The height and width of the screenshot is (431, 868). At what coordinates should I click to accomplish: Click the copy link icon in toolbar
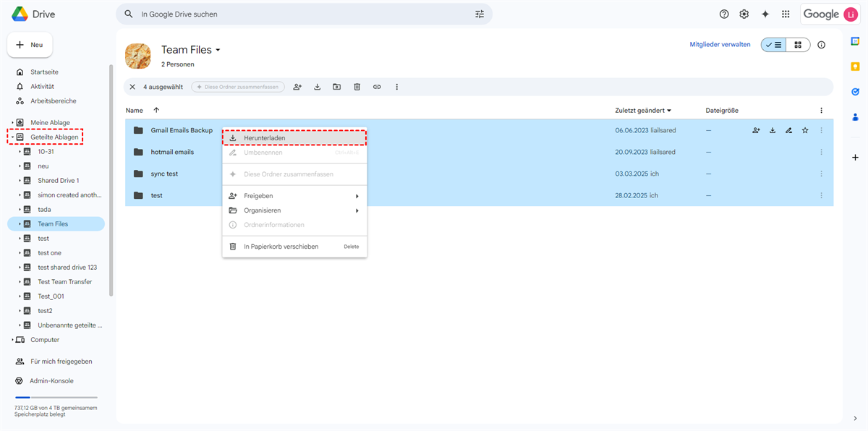tap(377, 87)
